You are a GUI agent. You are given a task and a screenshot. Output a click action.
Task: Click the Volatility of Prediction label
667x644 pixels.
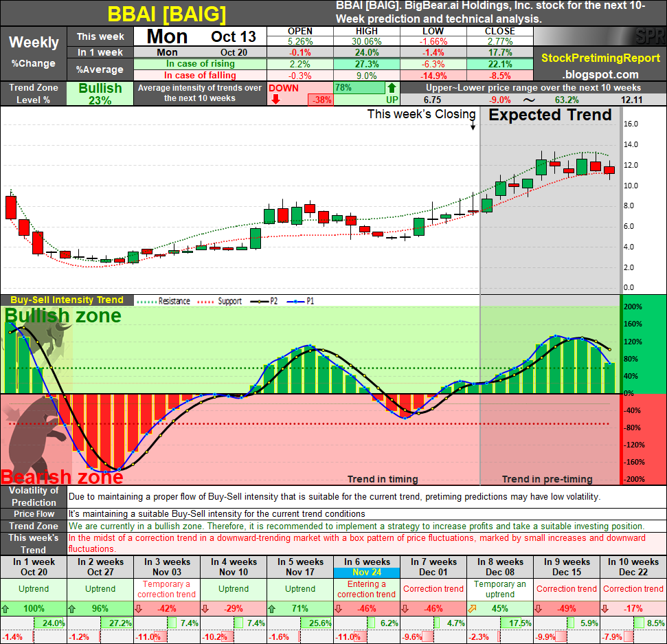coord(34,496)
